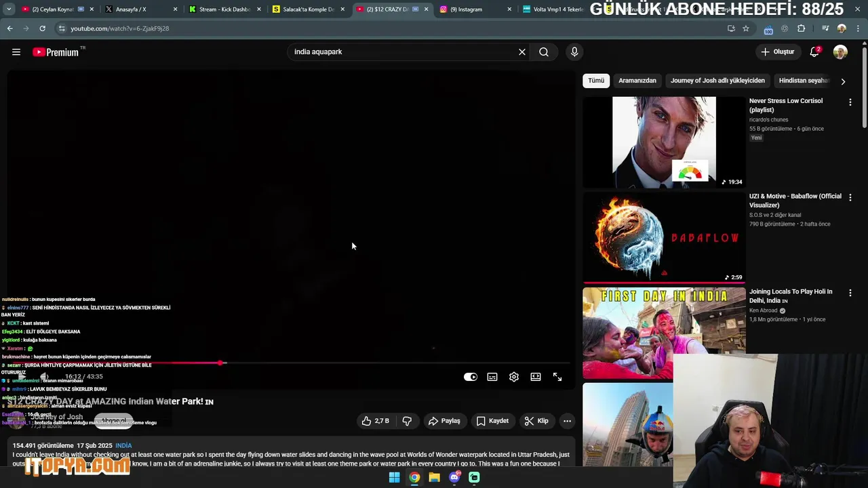Open more actions ellipsis under the video
Image resolution: width=868 pixels, height=488 pixels.
click(567, 421)
